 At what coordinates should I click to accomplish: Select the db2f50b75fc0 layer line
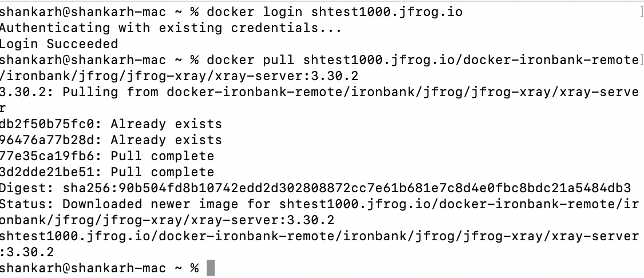pyautogui.click(x=110, y=124)
